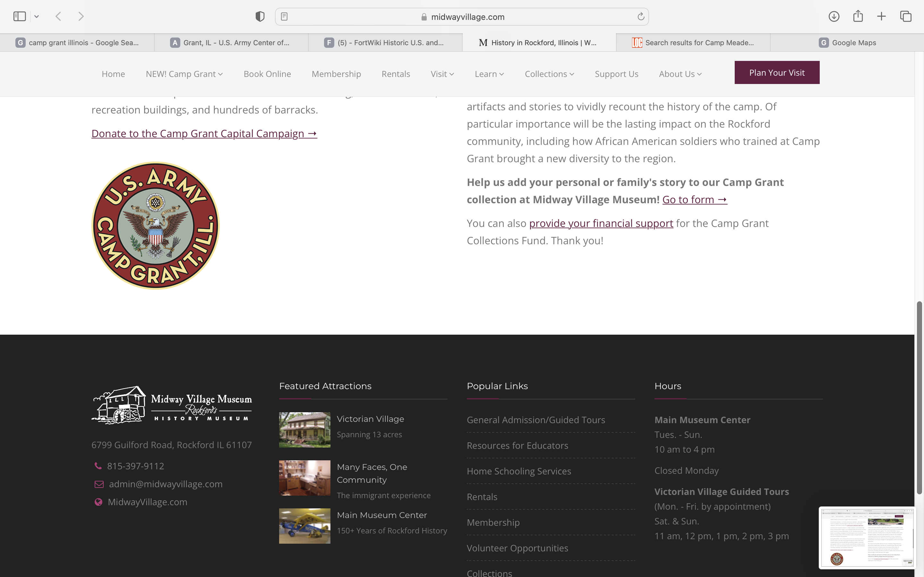Click the privacy shield icon

pyautogui.click(x=260, y=16)
